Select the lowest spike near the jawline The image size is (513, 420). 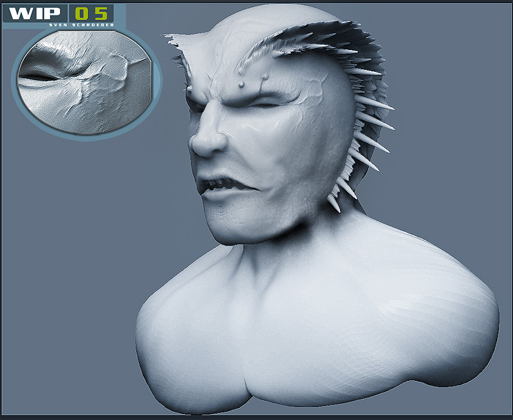[333, 203]
